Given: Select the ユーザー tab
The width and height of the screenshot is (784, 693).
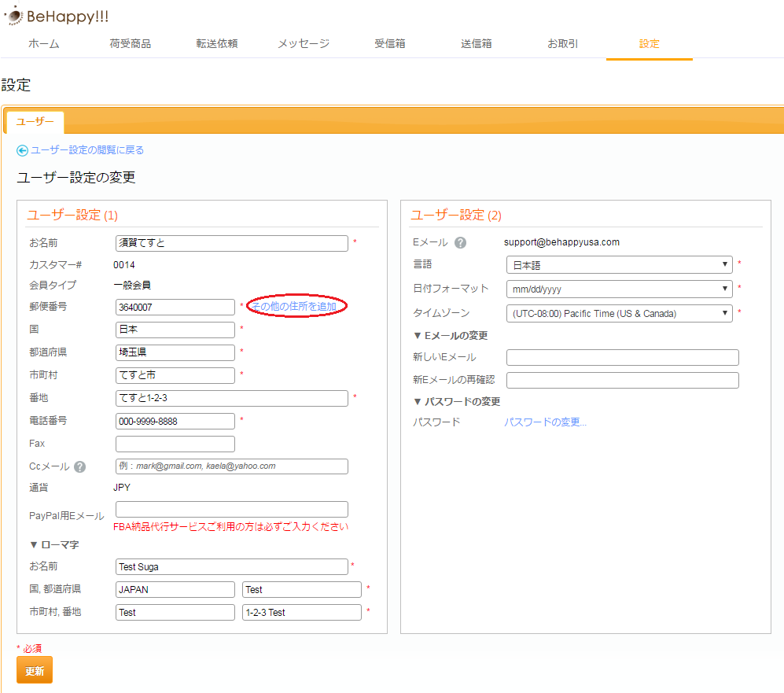Looking at the screenshot, I should point(35,122).
